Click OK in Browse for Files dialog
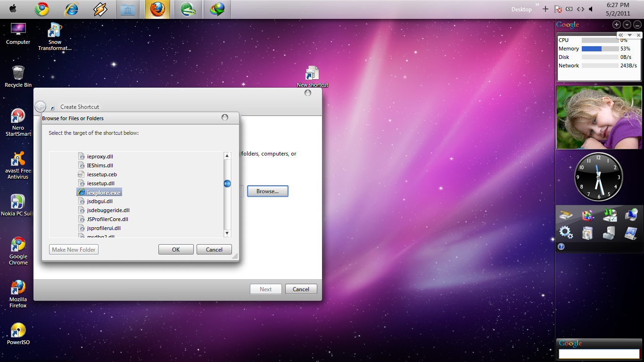644x362 pixels. (x=176, y=249)
